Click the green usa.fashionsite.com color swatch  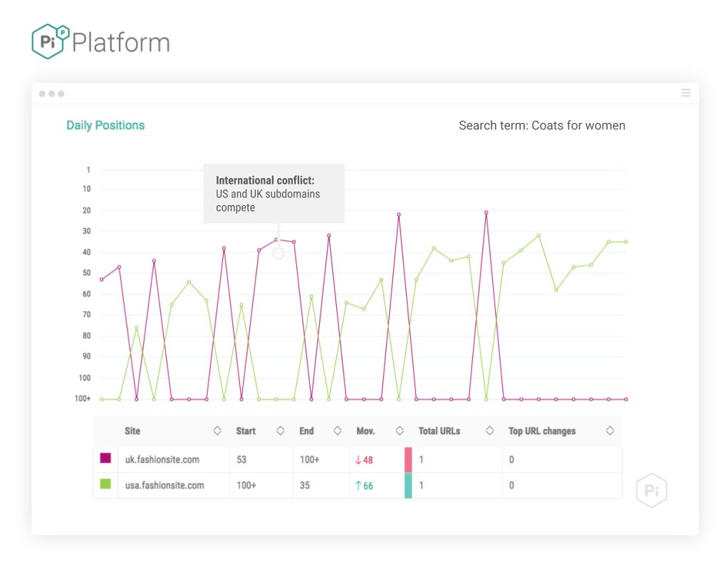(x=105, y=484)
